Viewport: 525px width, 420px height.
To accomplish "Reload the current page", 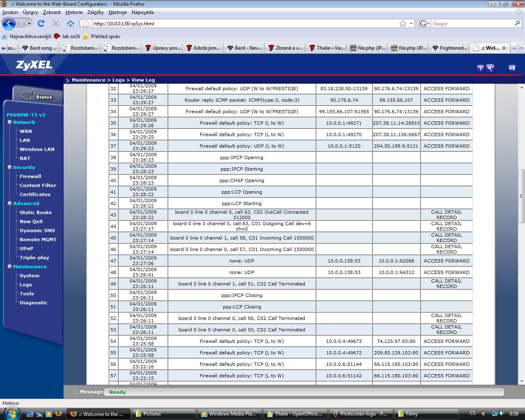I will (x=41, y=23).
